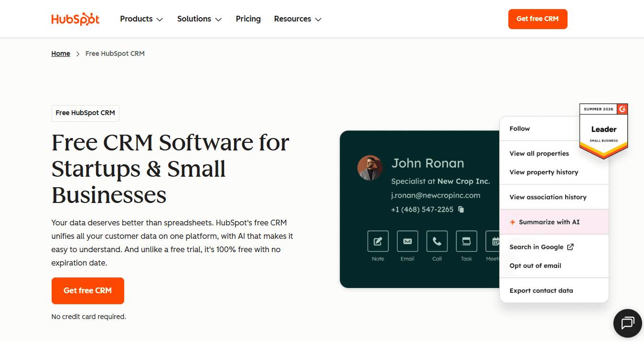
Task: Select the John Ronan contact name
Action: coord(428,163)
